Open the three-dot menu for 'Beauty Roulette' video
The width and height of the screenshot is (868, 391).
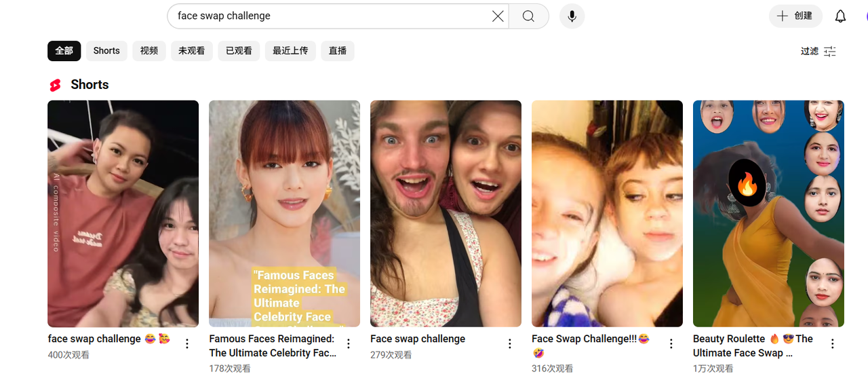coord(832,343)
